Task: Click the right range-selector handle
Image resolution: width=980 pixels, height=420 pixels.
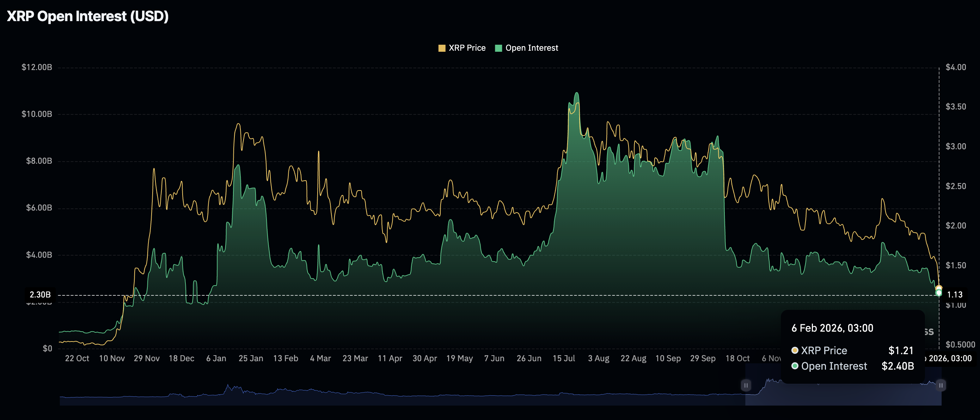Action: tap(941, 385)
